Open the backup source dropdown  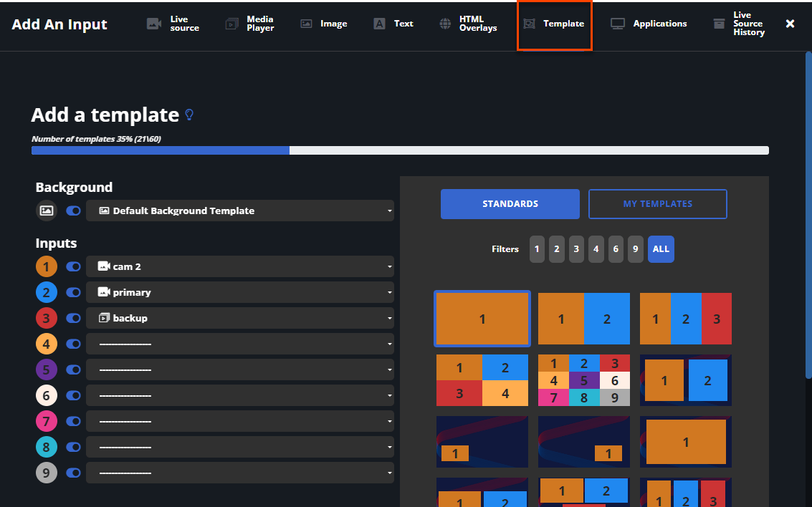coord(240,318)
